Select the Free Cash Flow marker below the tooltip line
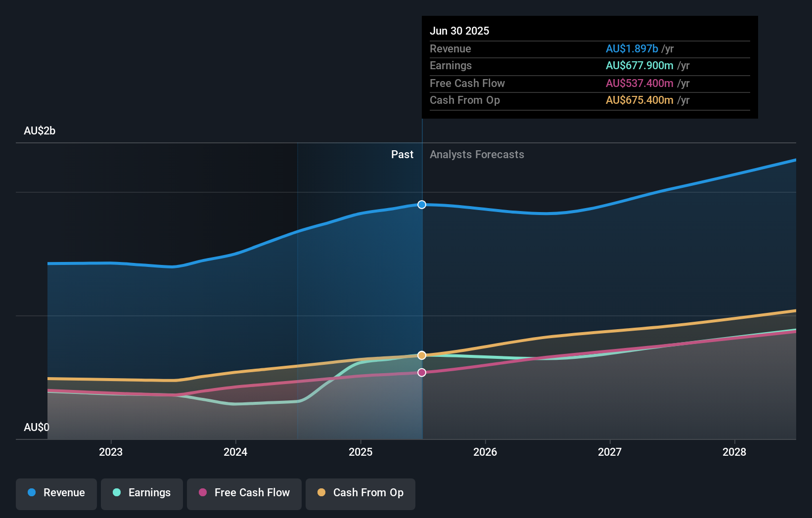The height and width of the screenshot is (518, 812). (x=421, y=372)
